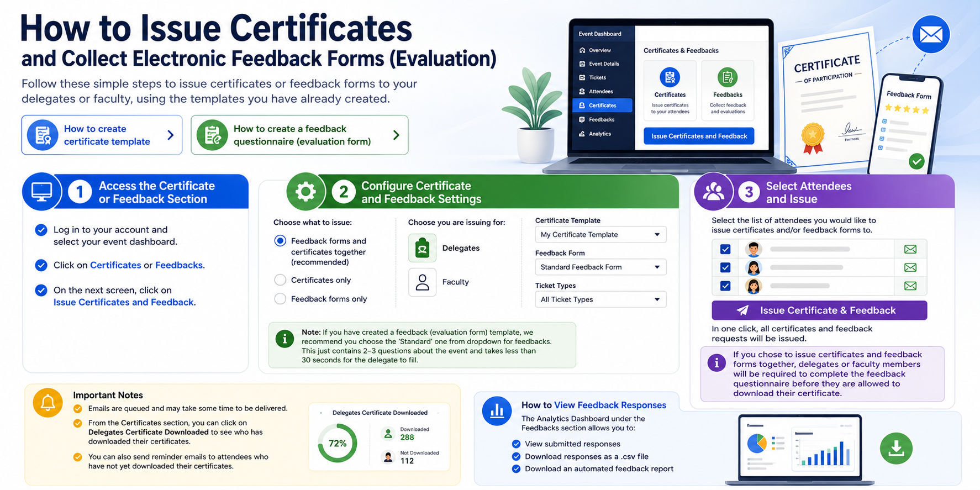Click the blue 'Feedbacks.' link in step 1
The image size is (980, 490).
[x=180, y=265]
